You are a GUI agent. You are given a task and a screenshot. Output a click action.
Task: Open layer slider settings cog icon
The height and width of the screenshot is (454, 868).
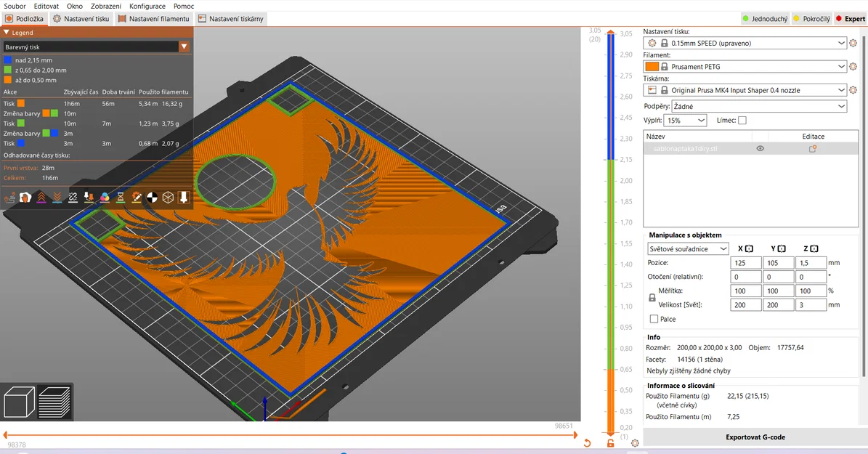635,443
